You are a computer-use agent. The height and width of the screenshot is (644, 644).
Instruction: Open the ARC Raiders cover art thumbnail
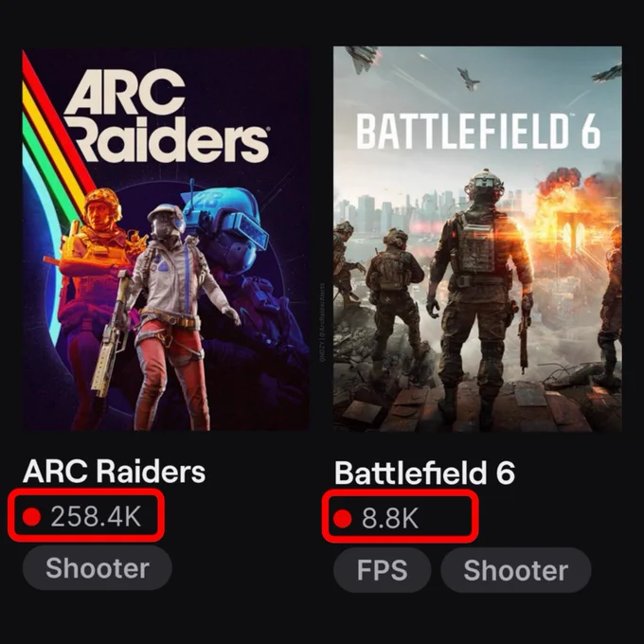(x=166, y=240)
